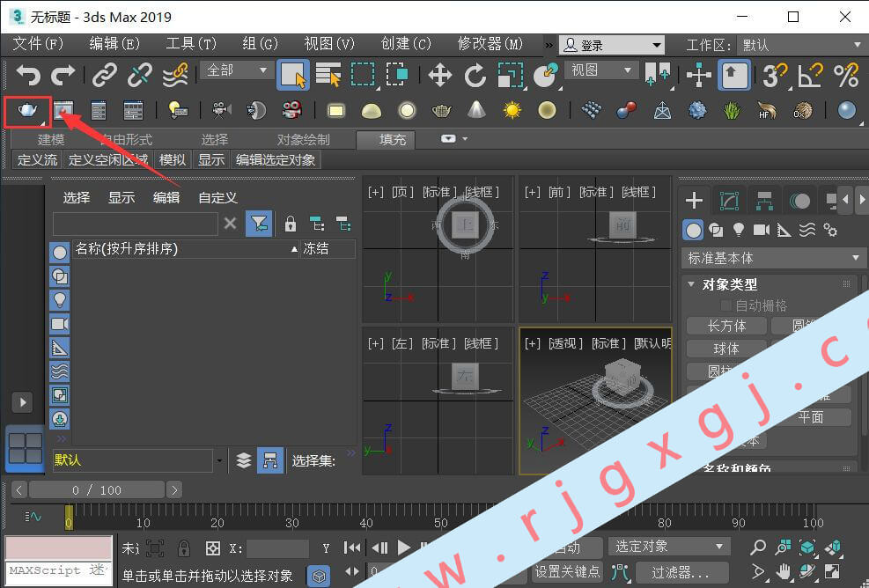
Task: Click the Play Animation button
Action: tap(404, 548)
